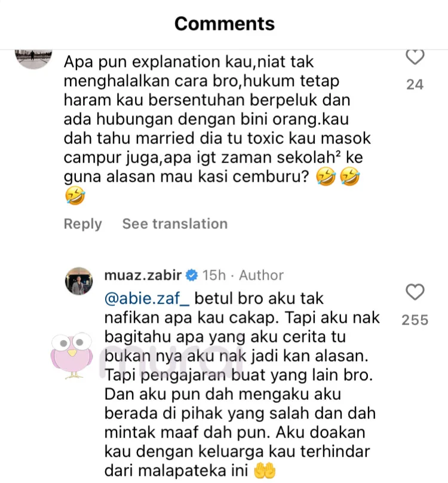The height and width of the screenshot is (483, 448).
Task: Open the muaz.zabir username link
Action: pyautogui.click(x=143, y=275)
